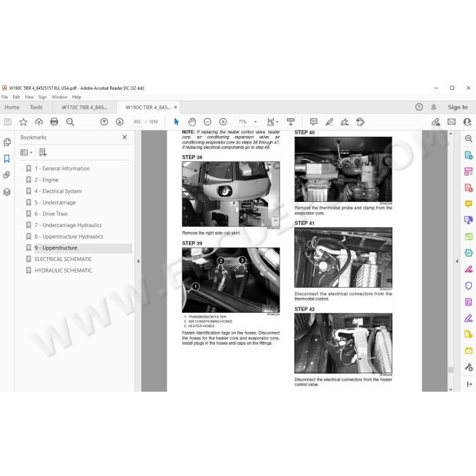Open the notifications bell
The height and width of the screenshot is (476, 476).
coord(434,107)
